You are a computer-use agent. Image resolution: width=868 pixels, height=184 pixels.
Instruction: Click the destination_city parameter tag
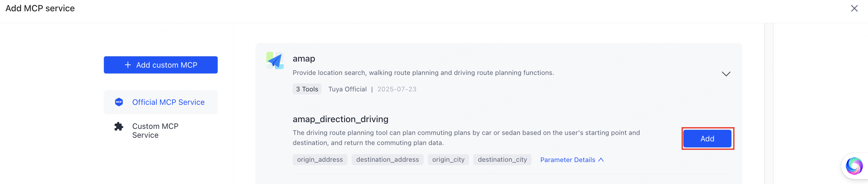[502, 160]
